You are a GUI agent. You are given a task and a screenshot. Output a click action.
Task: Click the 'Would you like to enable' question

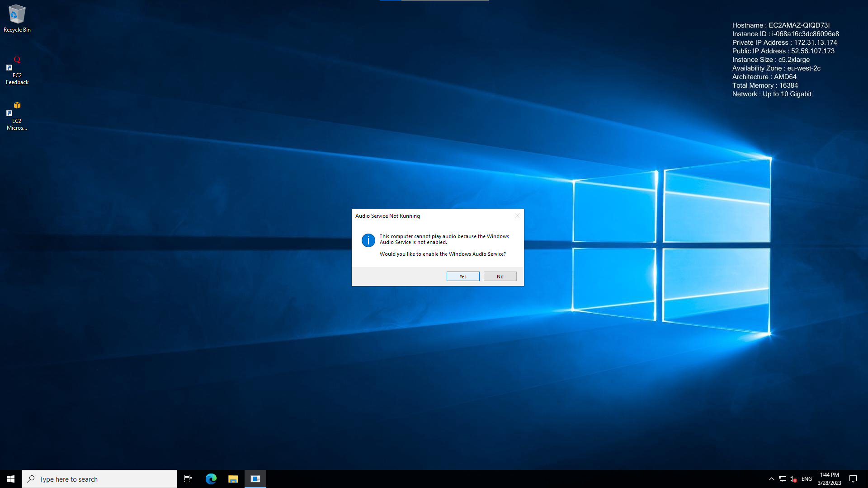pyautogui.click(x=443, y=254)
